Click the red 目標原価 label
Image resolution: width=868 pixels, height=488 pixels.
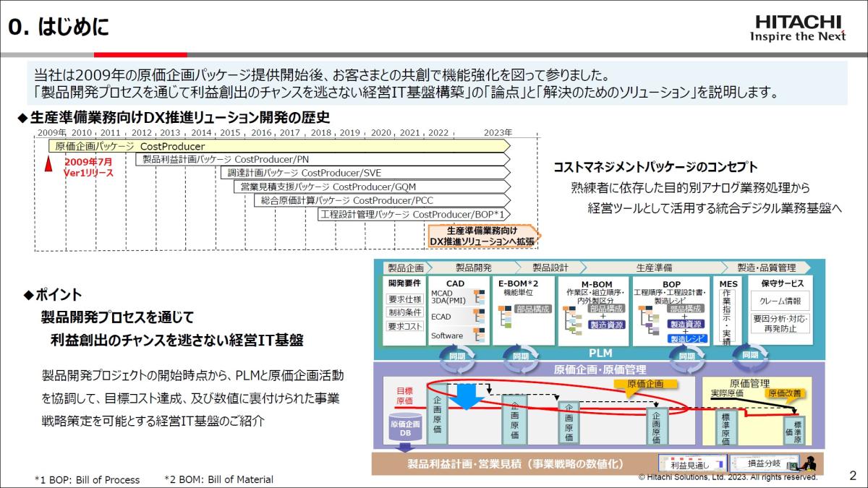click(404, 395)
